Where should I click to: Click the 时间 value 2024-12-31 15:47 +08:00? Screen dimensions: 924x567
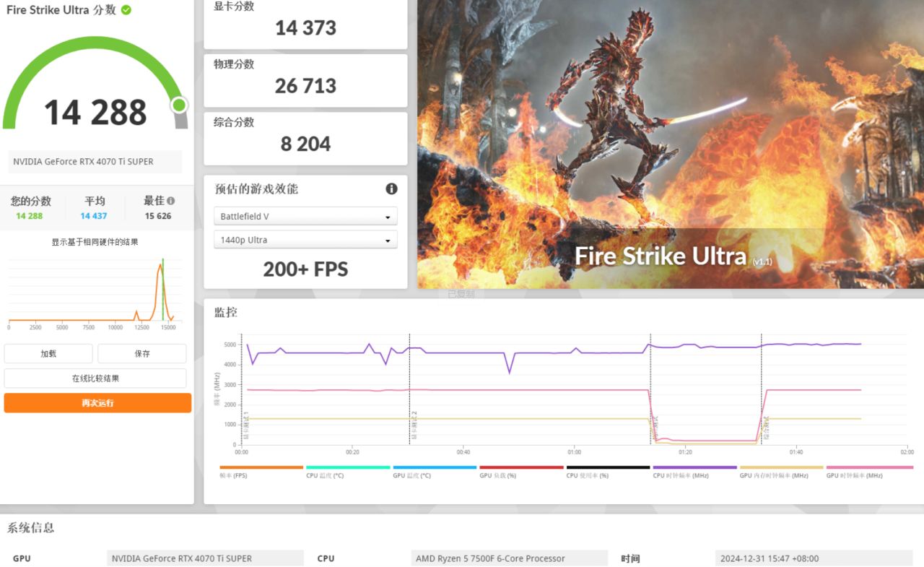[814, 558]
